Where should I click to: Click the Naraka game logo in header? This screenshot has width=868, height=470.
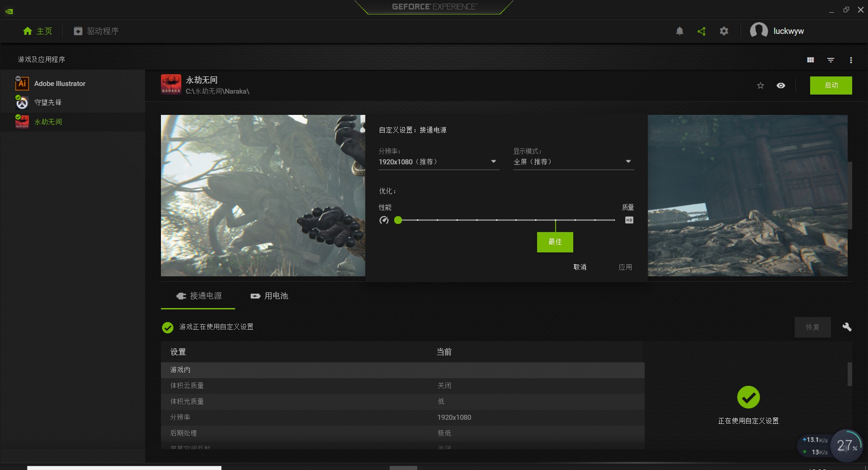pos(171,84)
